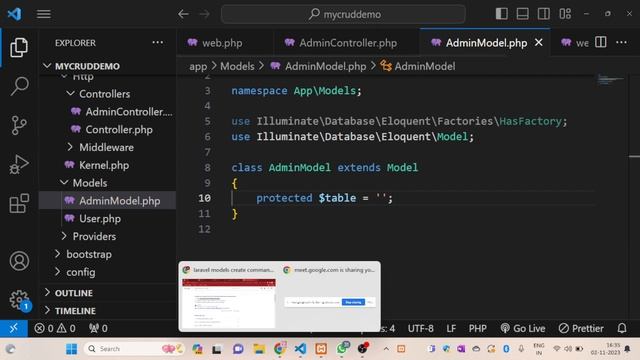Change file encoding UTF-8
Viewport: 640px width, 360px height.
(x=420, y=328)
